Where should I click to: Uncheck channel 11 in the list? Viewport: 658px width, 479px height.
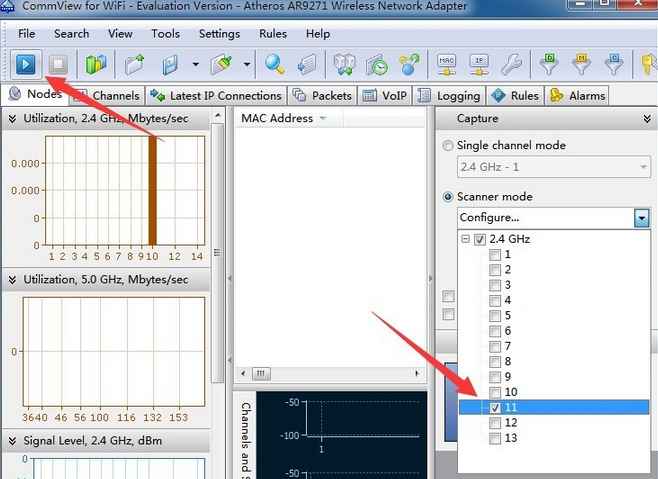495,408
